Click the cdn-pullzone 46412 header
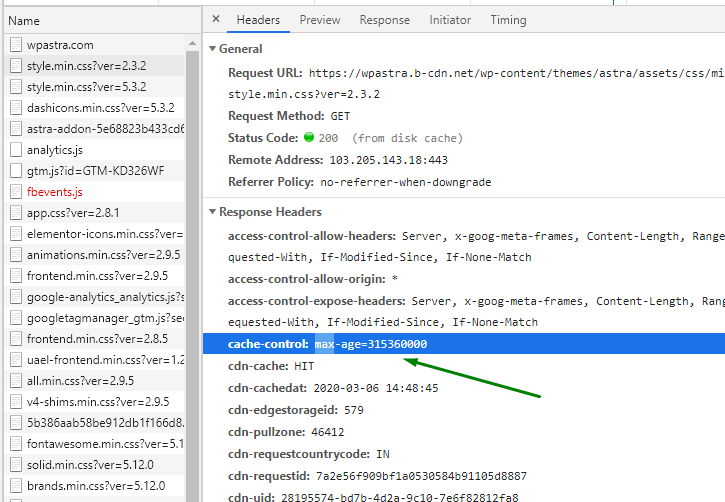Image resolution: width=725 pixels, height=502 pixels. click(x=286, y=432)
